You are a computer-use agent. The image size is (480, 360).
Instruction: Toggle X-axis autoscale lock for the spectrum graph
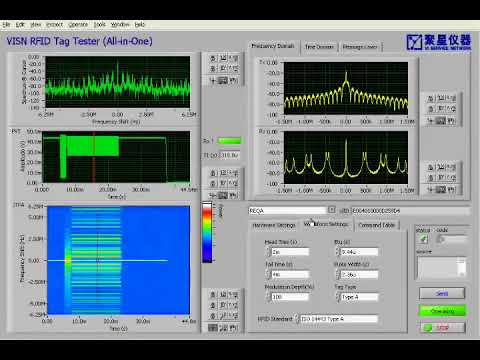213,58
